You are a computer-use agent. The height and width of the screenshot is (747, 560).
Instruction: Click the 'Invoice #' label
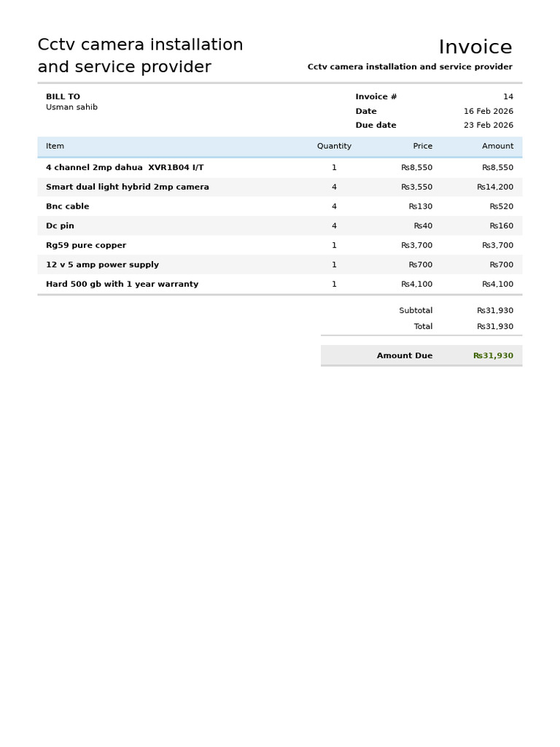coord(376,96)
